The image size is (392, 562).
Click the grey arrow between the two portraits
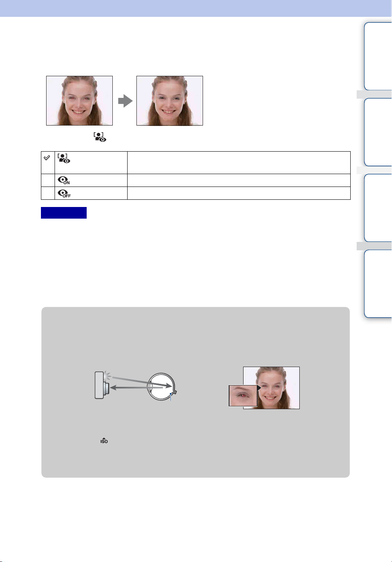coord(125,101)
